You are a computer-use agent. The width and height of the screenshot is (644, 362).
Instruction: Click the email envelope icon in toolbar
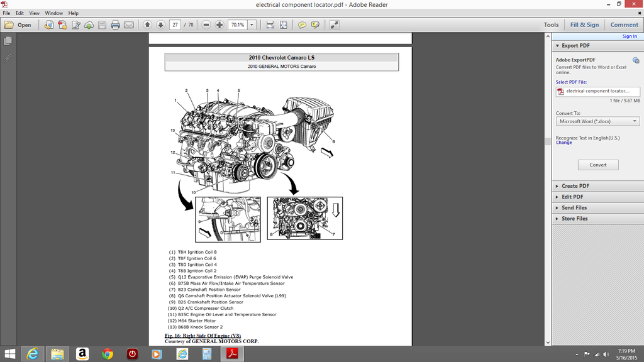129,25
